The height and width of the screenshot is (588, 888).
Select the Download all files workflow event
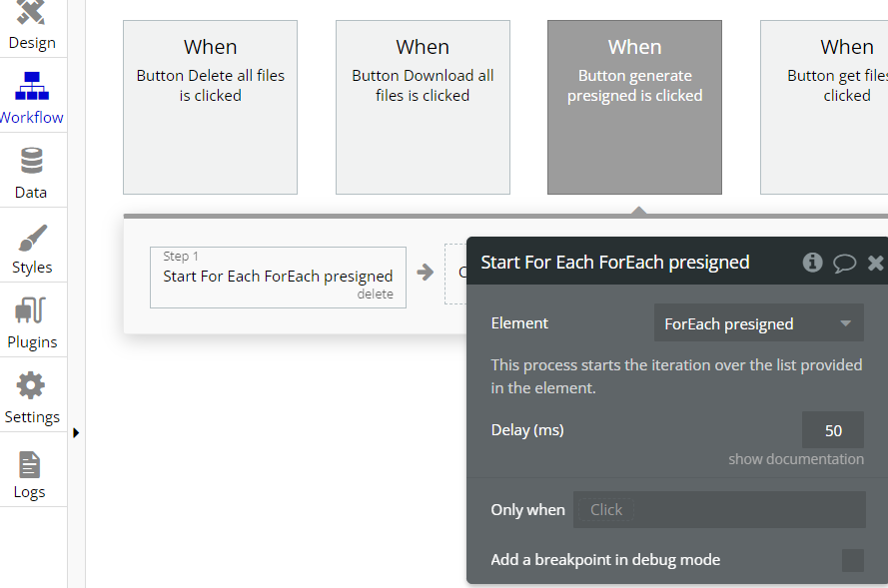(x=423, y=108)
